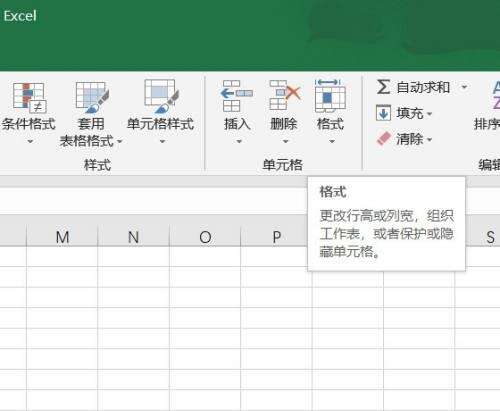
Task: Click the Excel title text
Action: click(x=20, y=16)
